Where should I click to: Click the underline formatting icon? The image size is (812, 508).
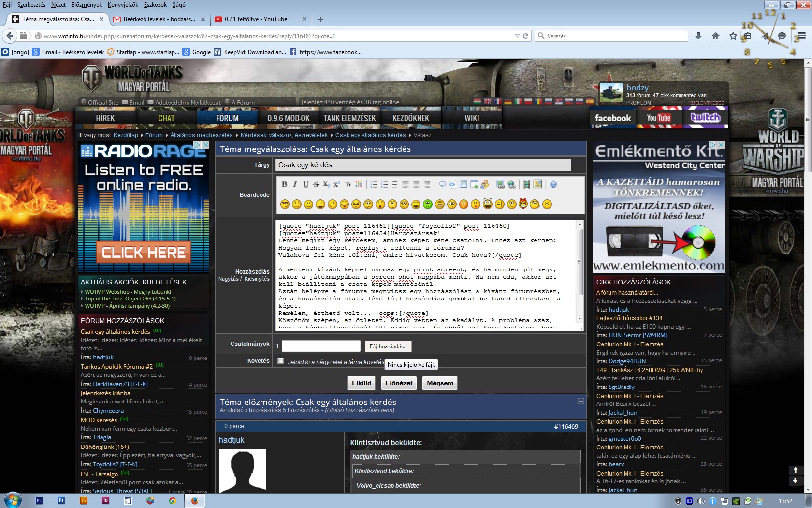click(x=305, y=184)
